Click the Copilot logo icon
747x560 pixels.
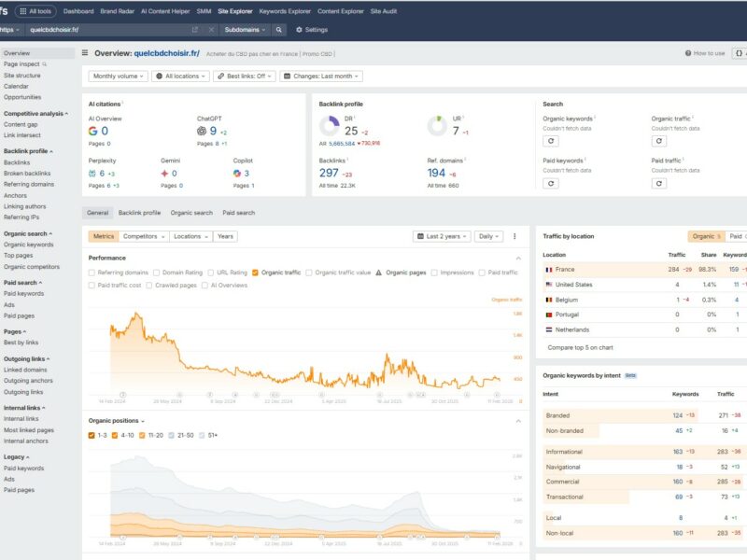pos(237,174)
